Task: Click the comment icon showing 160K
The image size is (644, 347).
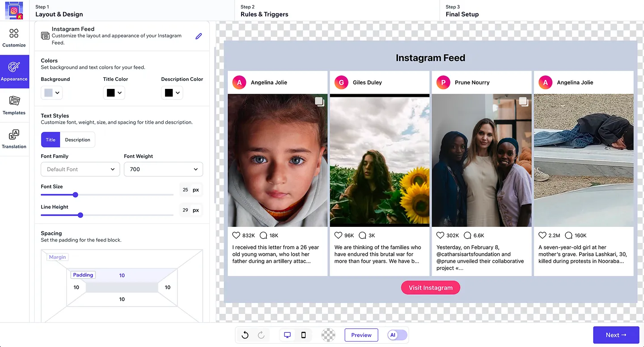Action: 569,235
